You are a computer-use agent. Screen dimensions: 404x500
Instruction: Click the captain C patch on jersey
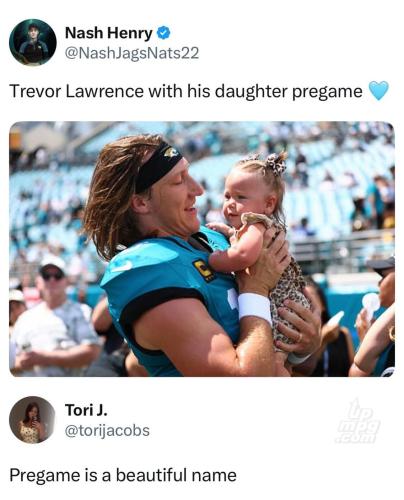pyautogui.click(x=204, y=269)
